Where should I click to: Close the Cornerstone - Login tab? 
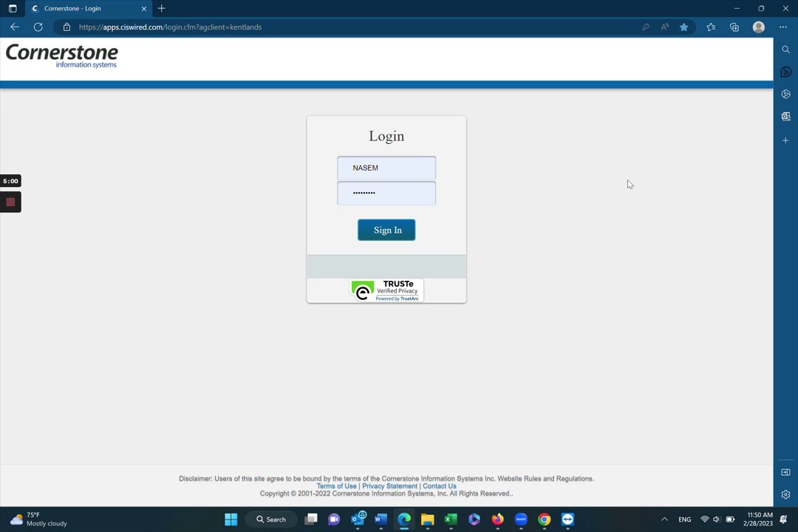click(x=143, y=9)
